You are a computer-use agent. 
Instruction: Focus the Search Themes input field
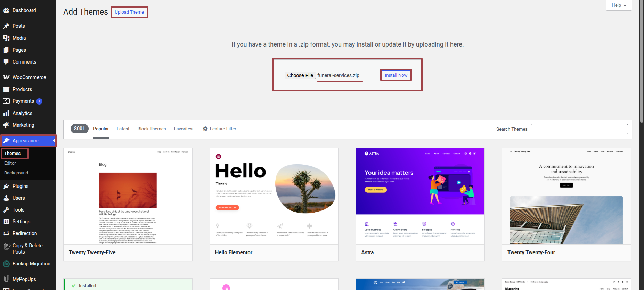pos(579,129)
